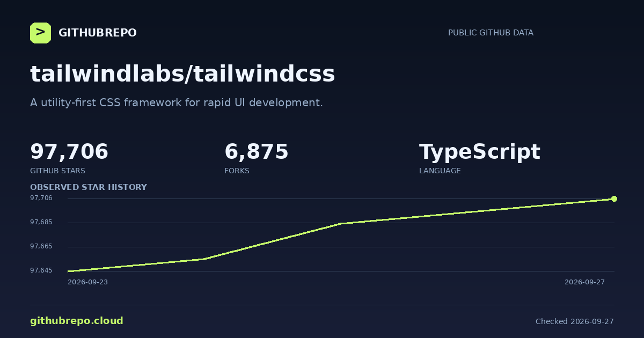Click the FORKS label

[237, 171]
